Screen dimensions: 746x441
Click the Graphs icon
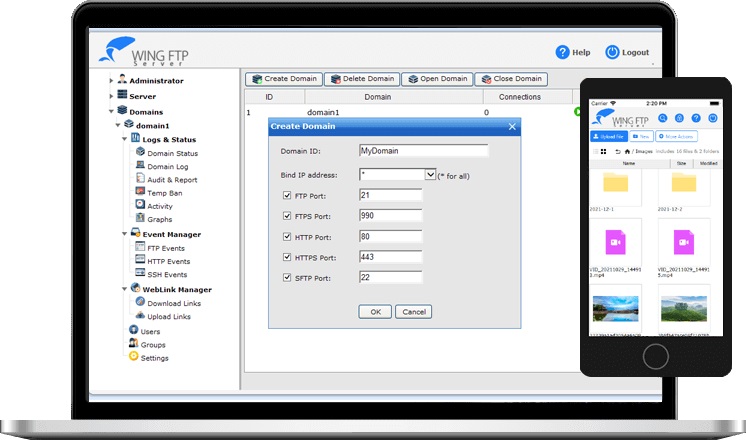click(140, 217)
